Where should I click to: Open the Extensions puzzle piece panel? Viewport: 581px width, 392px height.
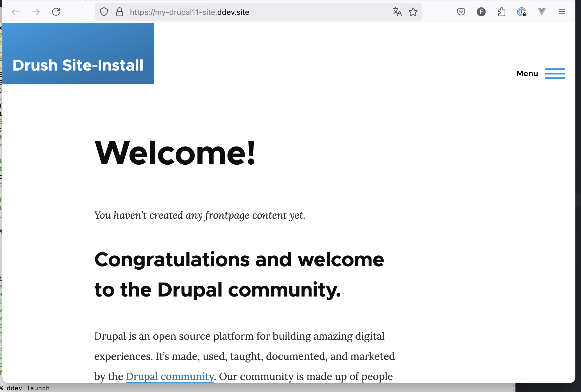coord(501,12)
